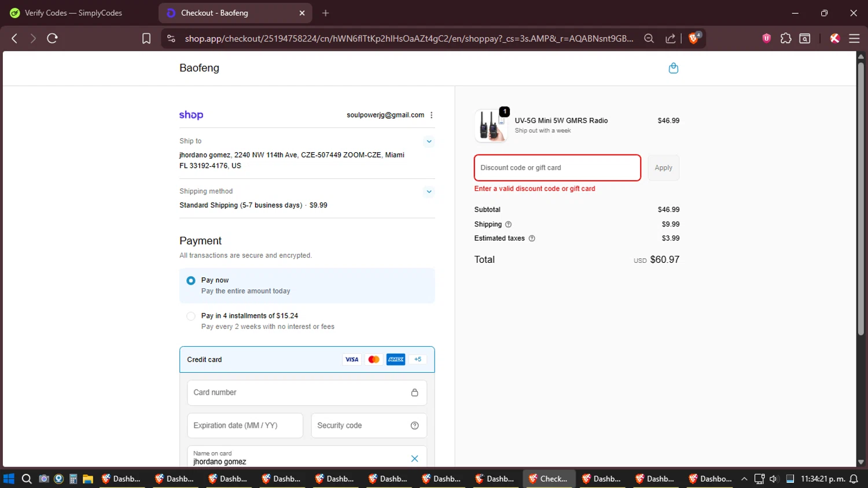Click the taskbar clock 11:34:21 p. m.
The width and height of the screenshot is (868, 488).
823,479
